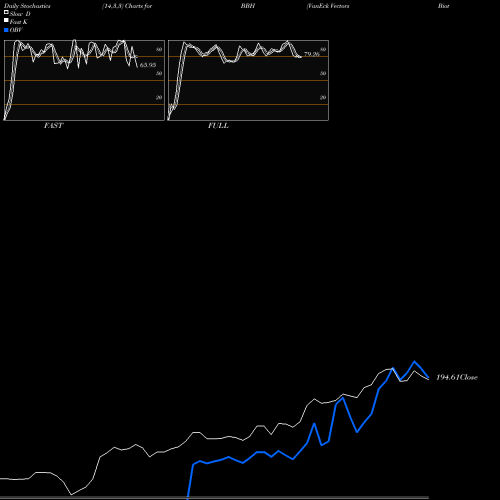The image size is (500, 500).
Task: Click the OBV legend label
Action: [16, 30]
